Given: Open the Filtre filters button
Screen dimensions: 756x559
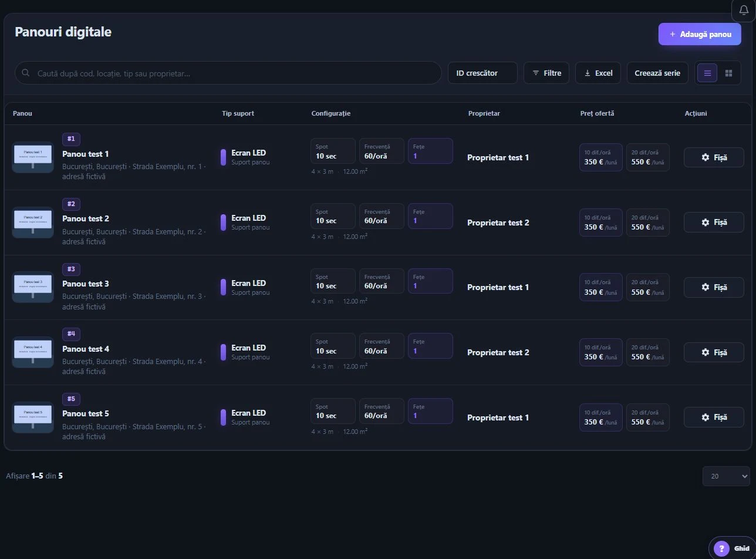Looking at the screenshot, I should 546,73.
